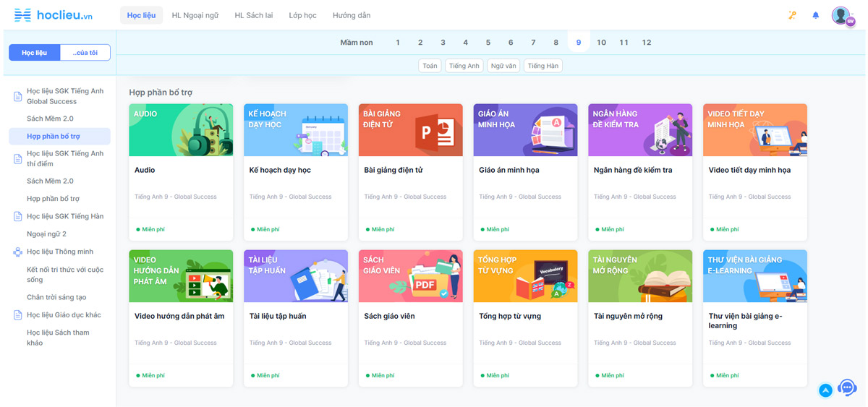Open the Chân trời sáng tạo item
868x407 pixels.
coord(56,297)
